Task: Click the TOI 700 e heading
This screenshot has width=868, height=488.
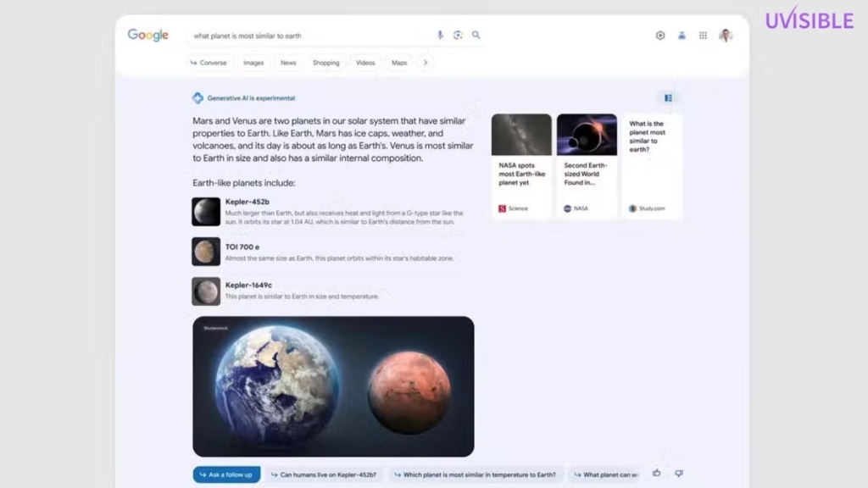Action: pyautogui.click(x=242, y=247)
